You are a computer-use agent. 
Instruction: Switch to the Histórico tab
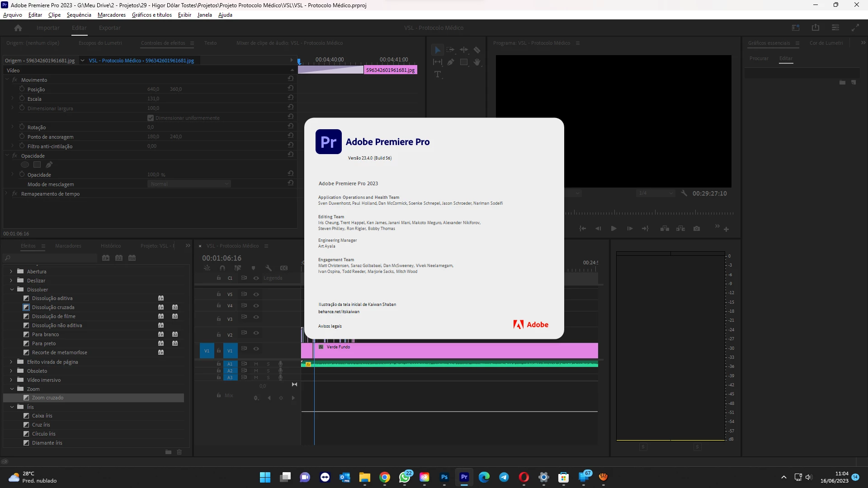111,246
